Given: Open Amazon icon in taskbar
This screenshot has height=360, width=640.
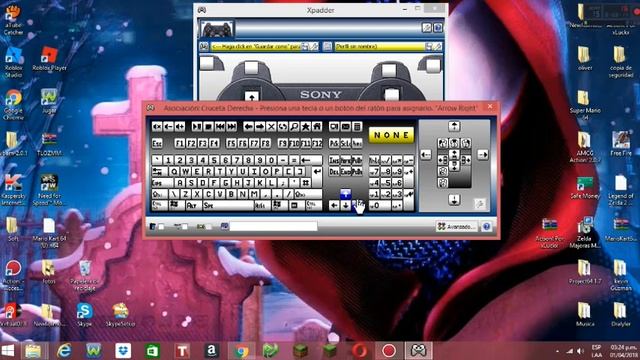Looking at the screenshot, I should [211, 351].
